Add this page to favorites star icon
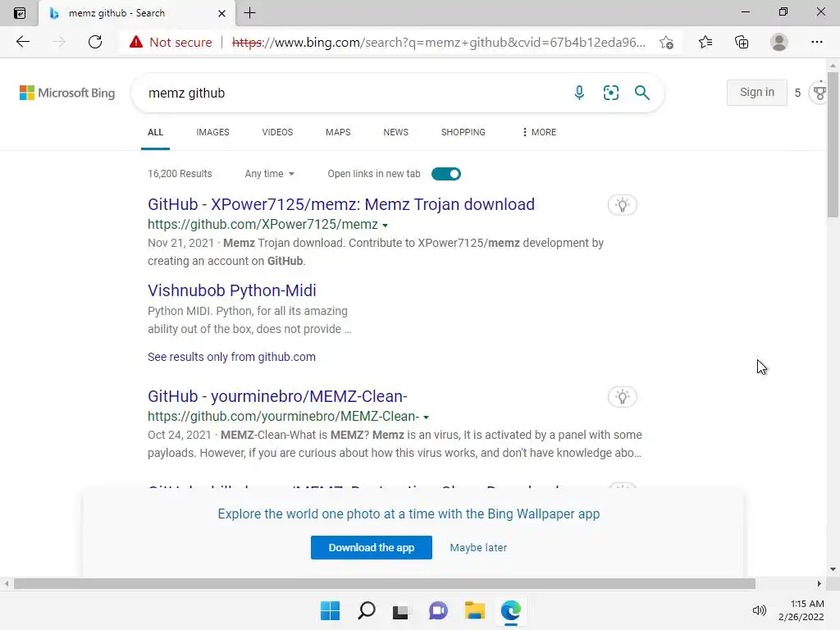This screenshot has height=630, width=840. [x=666, y=43]
